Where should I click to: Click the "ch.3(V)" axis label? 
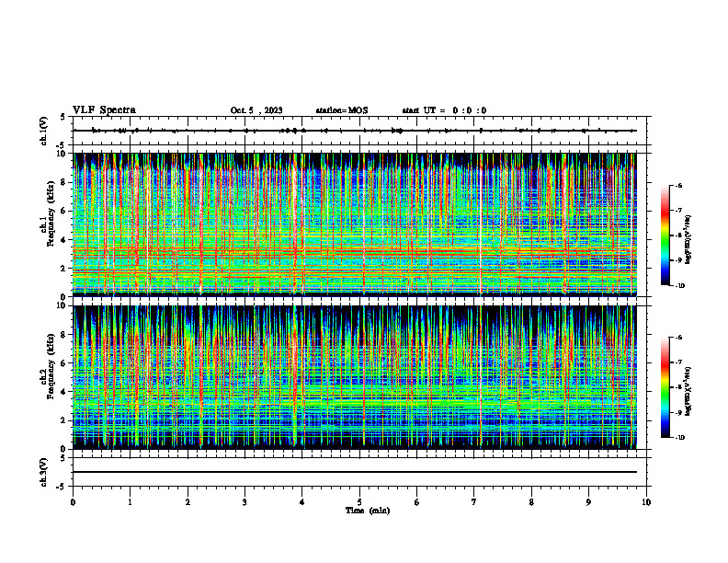click(43, 472)
